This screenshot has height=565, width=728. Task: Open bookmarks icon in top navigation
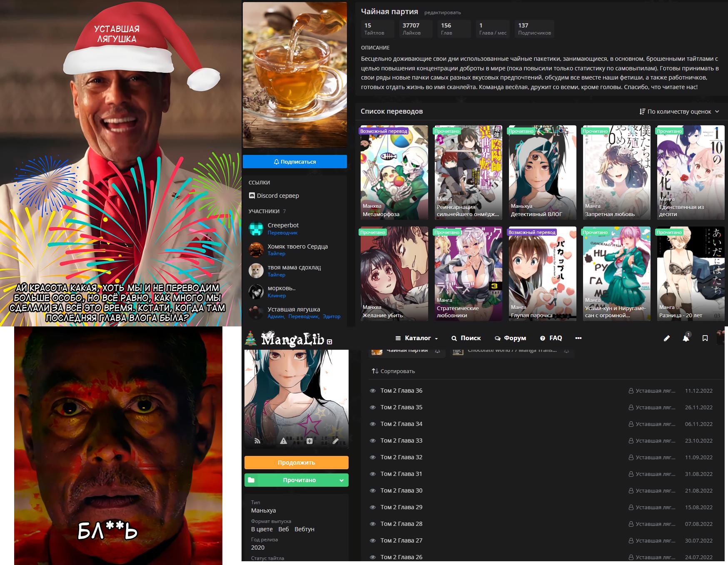705,339
